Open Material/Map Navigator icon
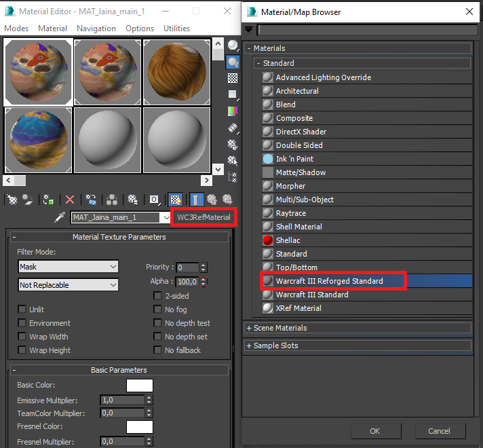483x448 pixels. coord(233,177)
